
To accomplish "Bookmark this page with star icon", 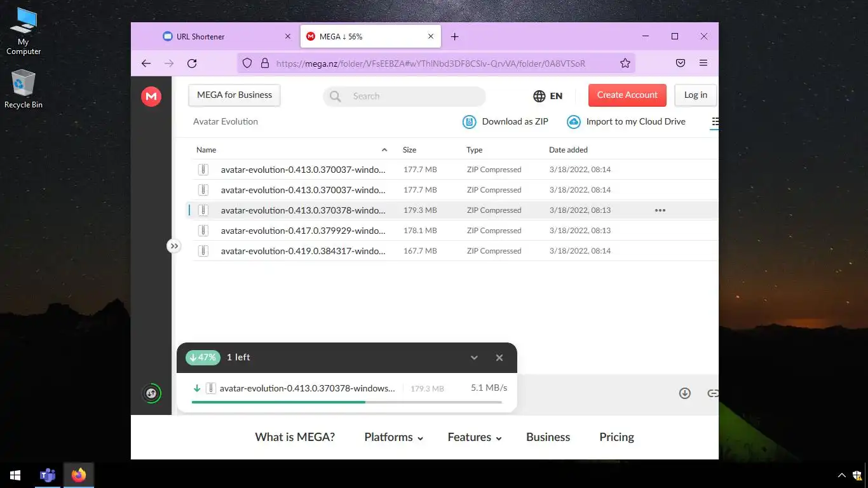I will pyautogui.click(x=625, y=63).
